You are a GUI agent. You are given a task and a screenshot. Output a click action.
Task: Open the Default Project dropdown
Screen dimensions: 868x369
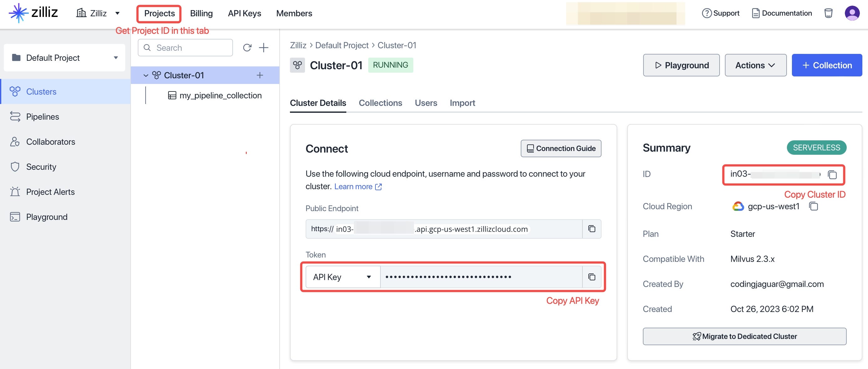coord(65,58)
